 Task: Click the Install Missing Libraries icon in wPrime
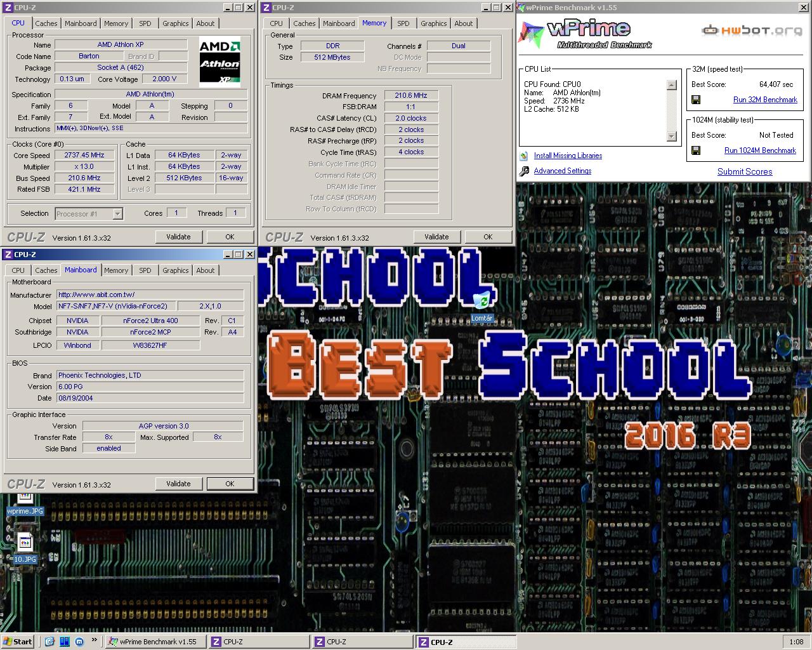524,156
